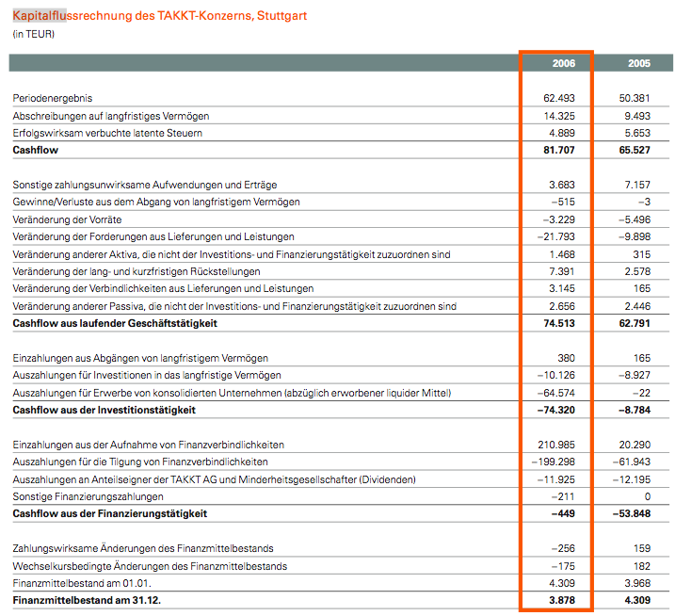The height and width of the screenshot is (616, 691).
Task: Select 'Veränderung anderer Aktiva' row label
Action: click(x=232, y=254)
